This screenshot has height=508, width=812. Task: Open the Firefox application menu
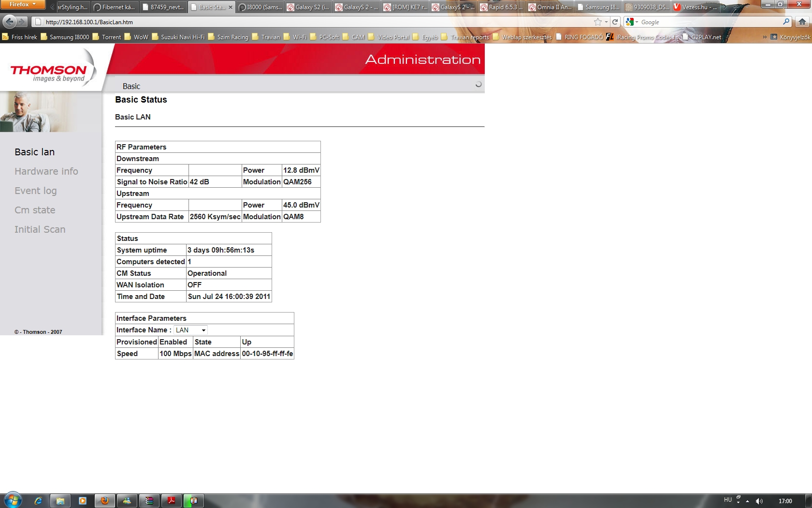click(22, 4)
